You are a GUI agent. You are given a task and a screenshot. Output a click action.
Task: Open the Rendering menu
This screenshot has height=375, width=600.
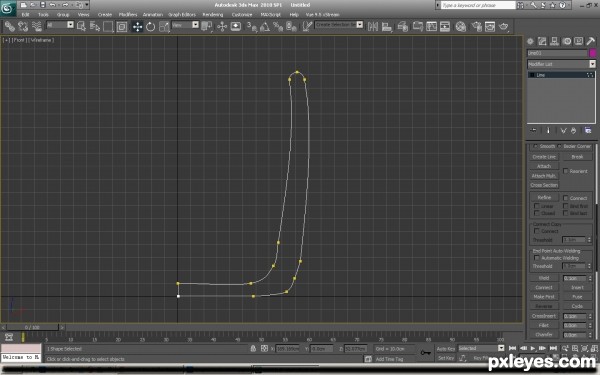point(213,15)
